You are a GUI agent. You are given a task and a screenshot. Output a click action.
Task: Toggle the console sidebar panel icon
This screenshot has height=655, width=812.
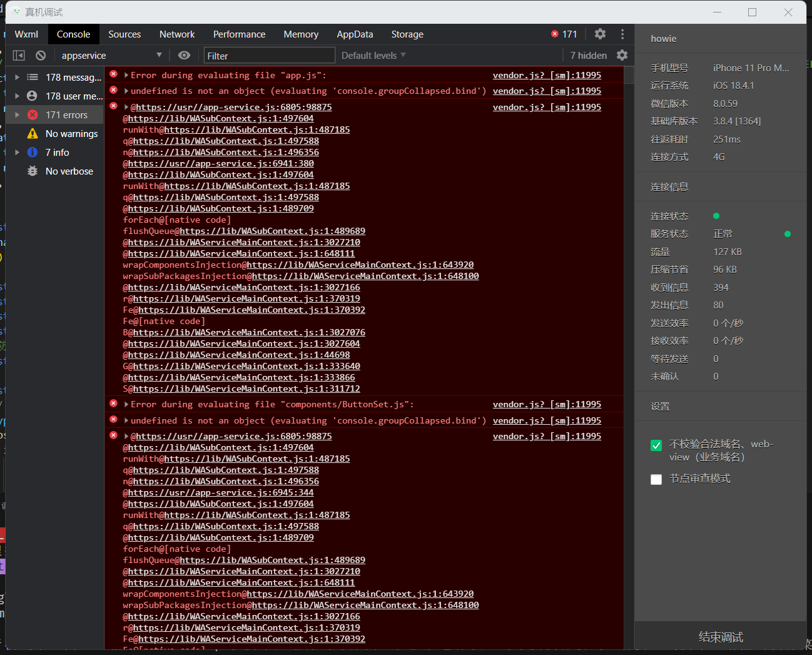coord(19,56)
